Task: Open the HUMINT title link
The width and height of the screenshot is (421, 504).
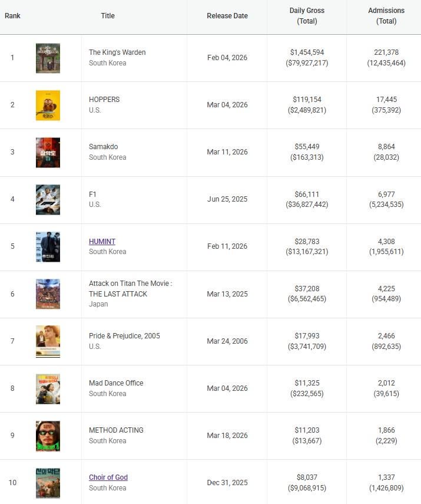Action: pos(102,241)
